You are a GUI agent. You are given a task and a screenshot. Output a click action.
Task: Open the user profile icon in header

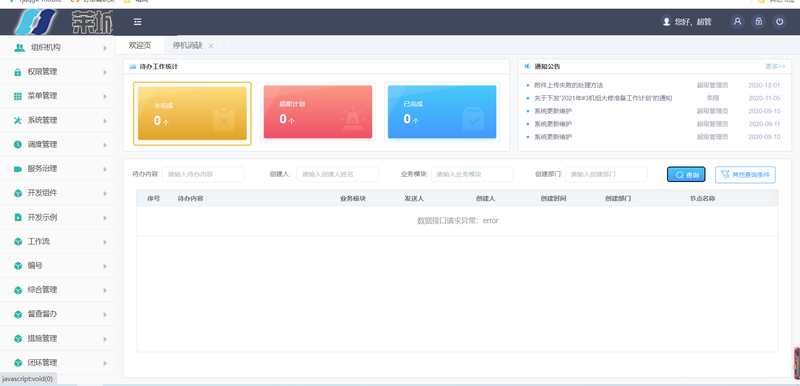coord(737,21)
